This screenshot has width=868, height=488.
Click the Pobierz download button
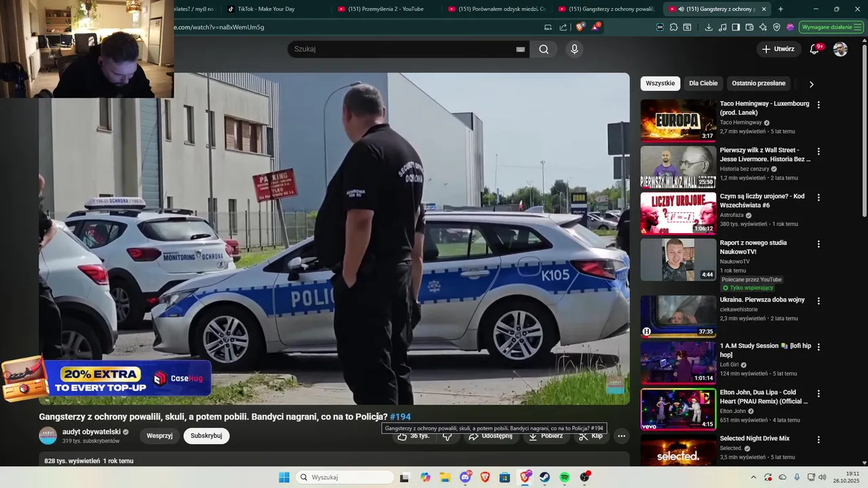tap(546, 436)
